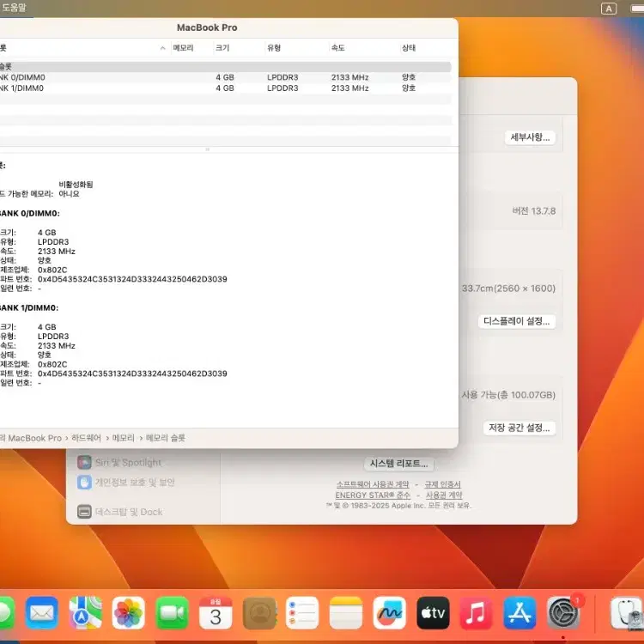Select the highlighted 슬롯 header row
644x644 pixels.
pyautogui.click(x=226, y=66)
